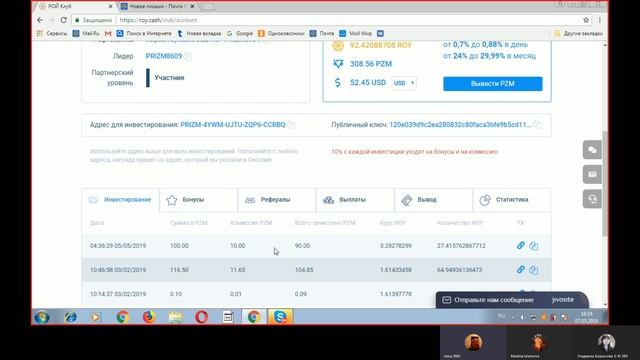Select the Вывод tab
This screenshot has height=360, width=640.
433,200
